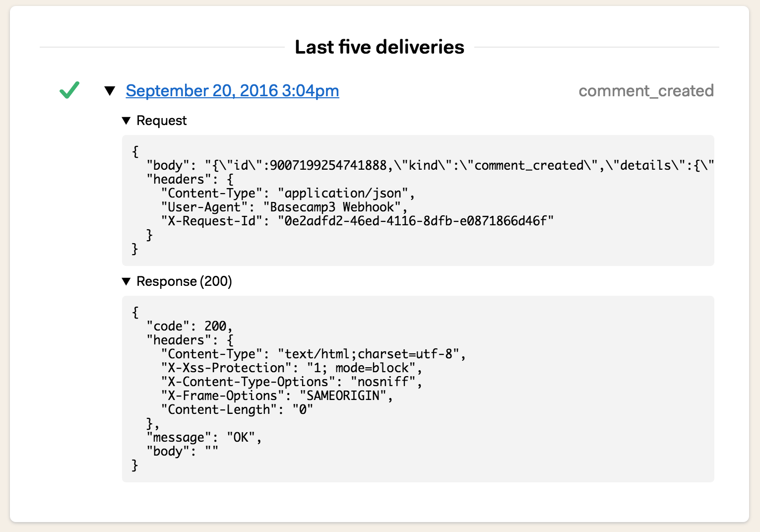This screenshot has width=760, height=532.
Task: Click the X-Xss-Protection header line
Action: (291, 368)
